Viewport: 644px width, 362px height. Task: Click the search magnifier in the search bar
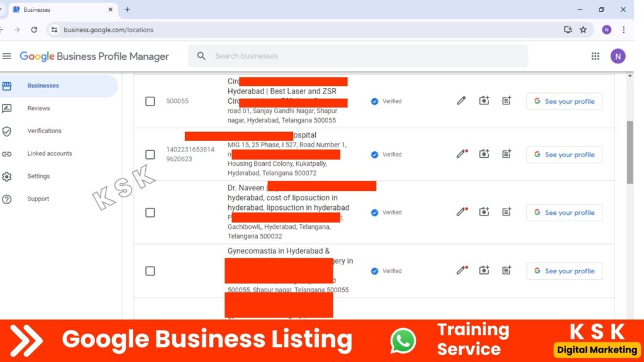(201, 56)
